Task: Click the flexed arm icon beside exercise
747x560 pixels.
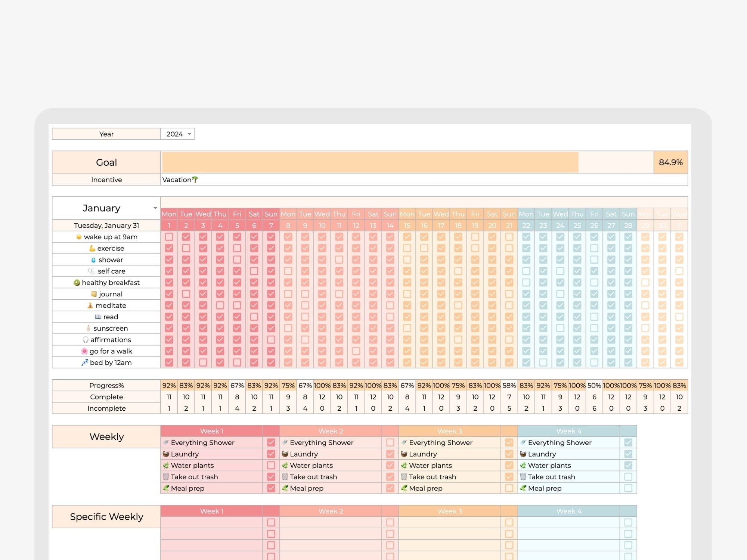Action: click(x=92, y=248)
